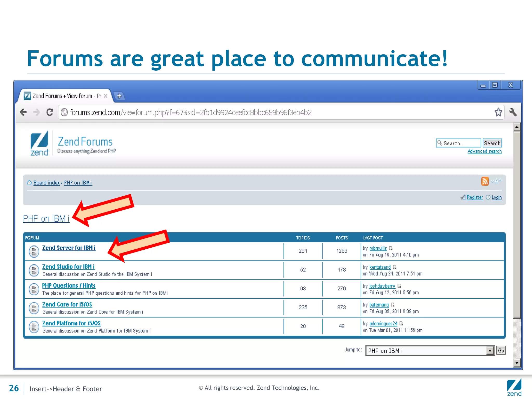
Task: Open the orange RSS feed icon
Action: click(x=485, y=181)
